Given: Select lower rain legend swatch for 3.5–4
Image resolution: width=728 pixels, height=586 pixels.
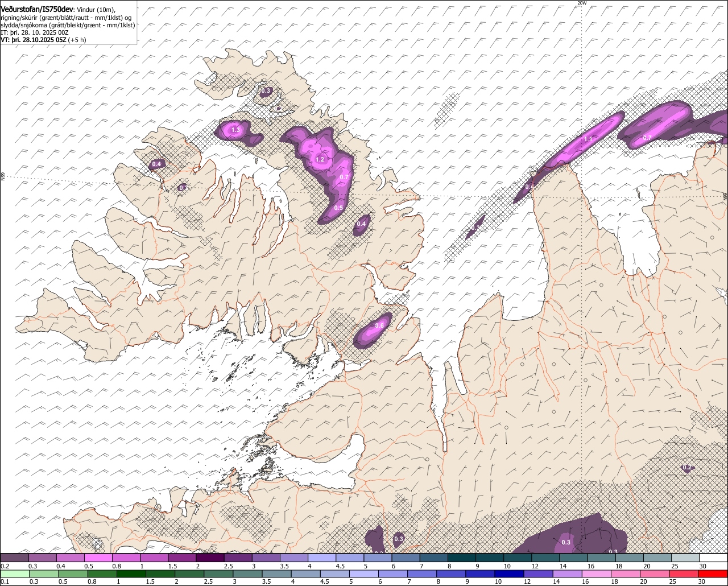Looking at the screenshot, I should point(276,574).
